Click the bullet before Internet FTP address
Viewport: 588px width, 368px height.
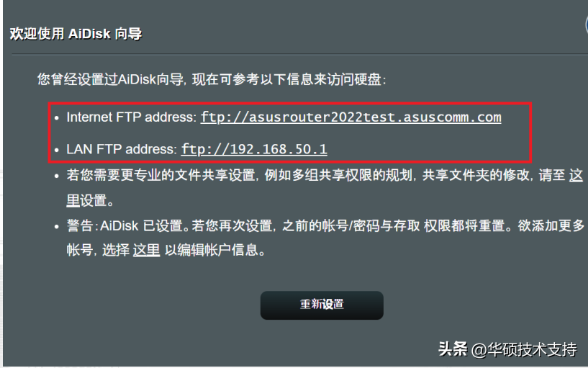point(57,118)
